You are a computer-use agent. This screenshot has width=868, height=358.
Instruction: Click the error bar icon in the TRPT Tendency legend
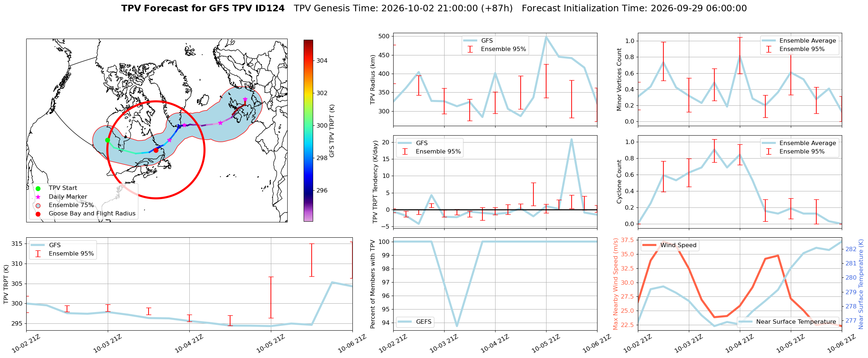405,152
